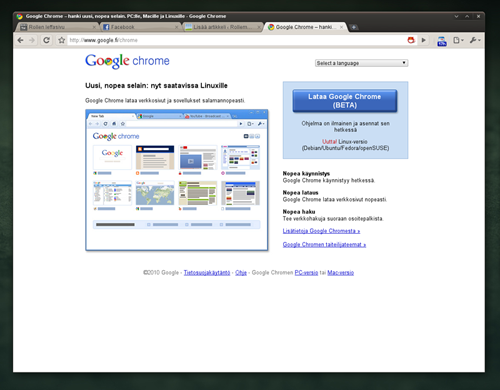
Task: Maximize window via title bar up chevron
Action: click(467, 16)
